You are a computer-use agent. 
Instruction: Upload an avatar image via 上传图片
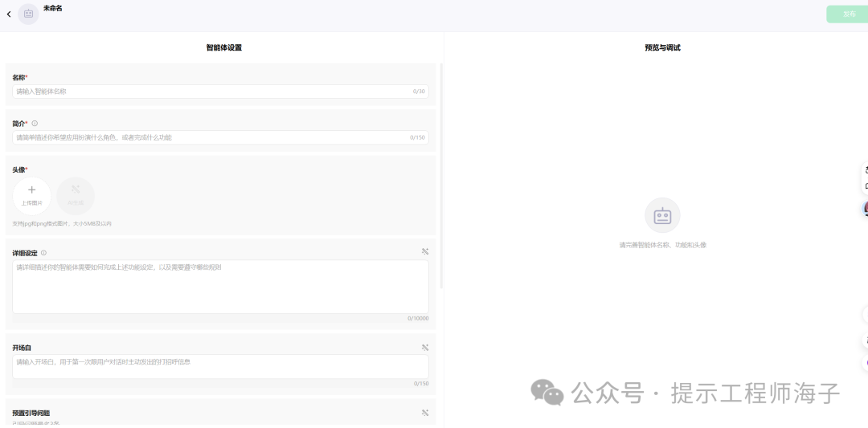31,196
